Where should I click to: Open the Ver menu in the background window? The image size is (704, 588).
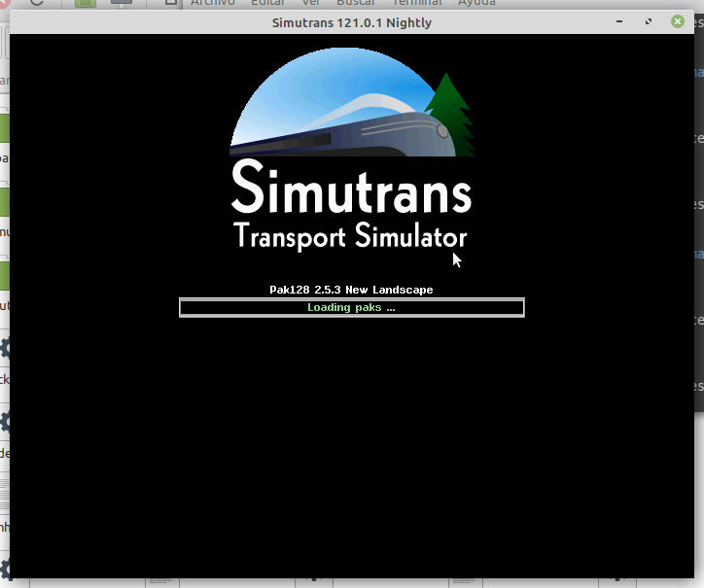[x=310, y=3]
